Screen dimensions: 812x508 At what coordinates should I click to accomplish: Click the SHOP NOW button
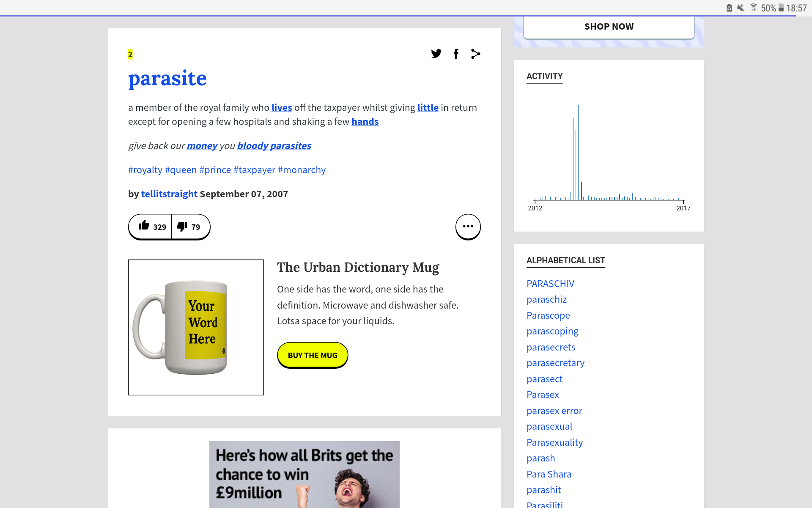[609, 27]
